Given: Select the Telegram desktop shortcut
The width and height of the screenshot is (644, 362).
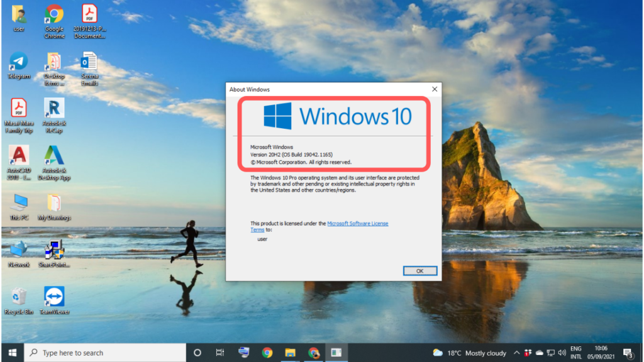Looking at the screenshot, I should pos(19,63).
